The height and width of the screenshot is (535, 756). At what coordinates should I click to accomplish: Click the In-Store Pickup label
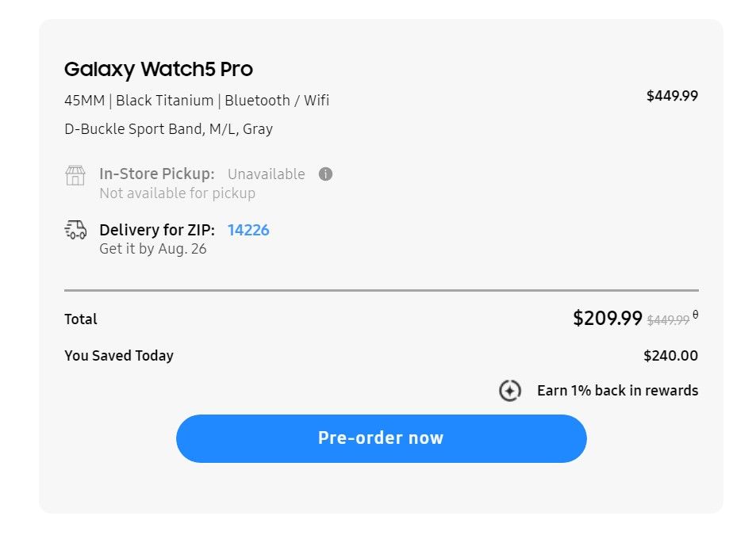(x=155, y=174)
